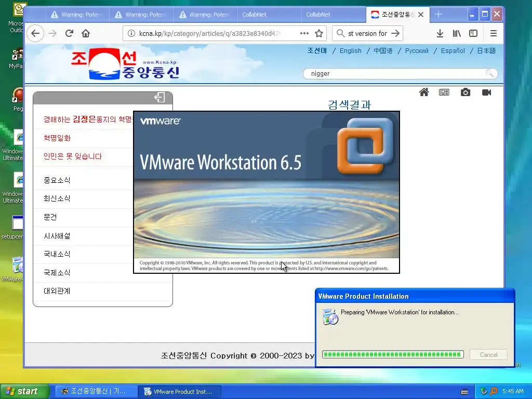Close the active KCNA tab
The image size is (532, 399).
[x=421, y=15]
